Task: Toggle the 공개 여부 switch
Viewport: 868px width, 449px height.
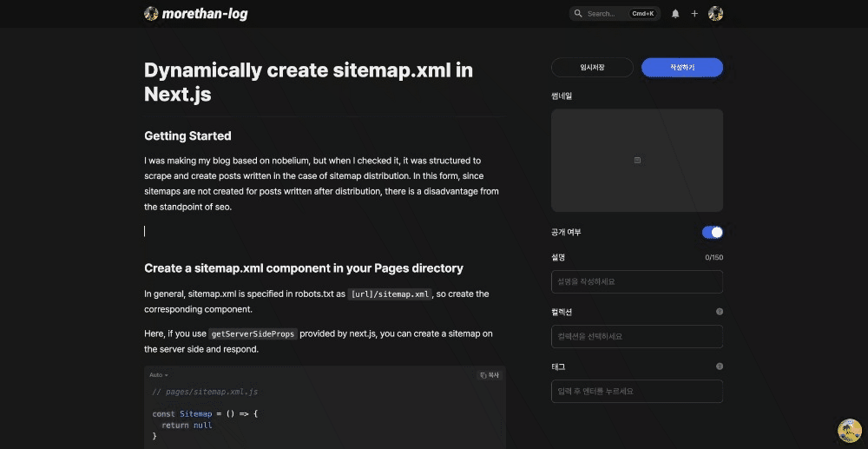Action: click(x=713, y=233)
